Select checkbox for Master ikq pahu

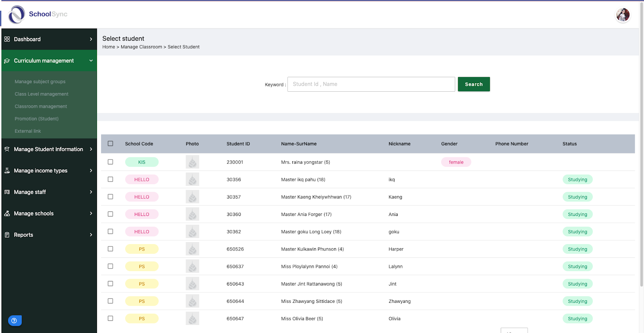coord(110,179)
